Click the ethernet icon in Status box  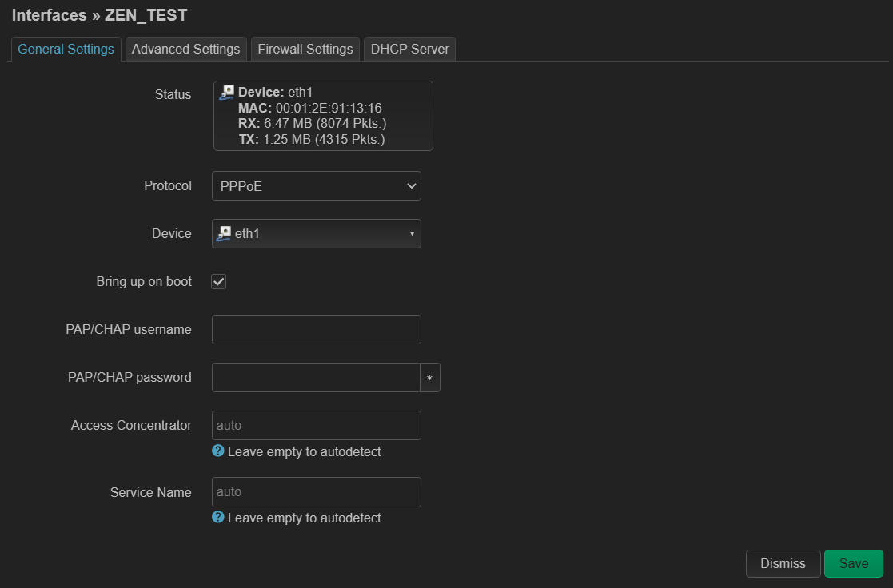pos(227,92)
